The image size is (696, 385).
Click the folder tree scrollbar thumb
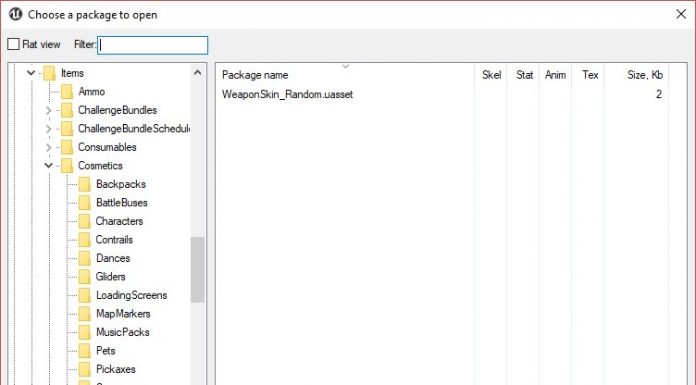[198, 270]
